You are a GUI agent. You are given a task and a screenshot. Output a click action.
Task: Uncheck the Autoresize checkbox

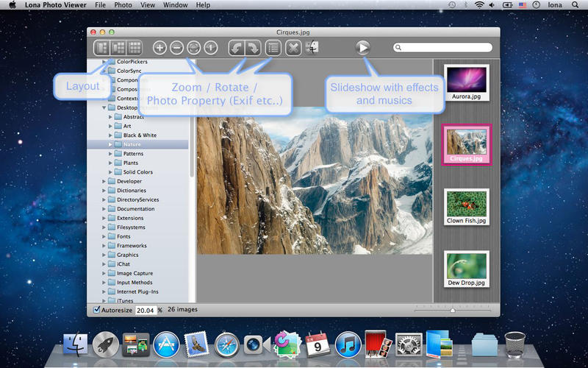97,310
